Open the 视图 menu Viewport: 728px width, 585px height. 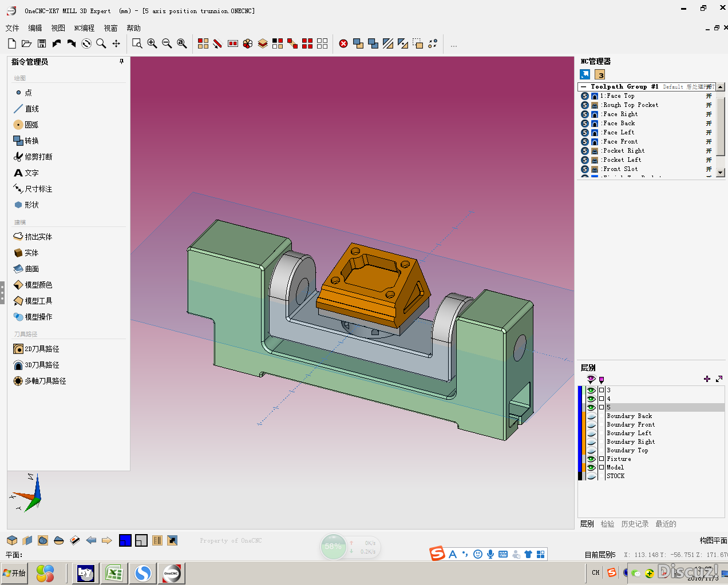click(58, 28)
